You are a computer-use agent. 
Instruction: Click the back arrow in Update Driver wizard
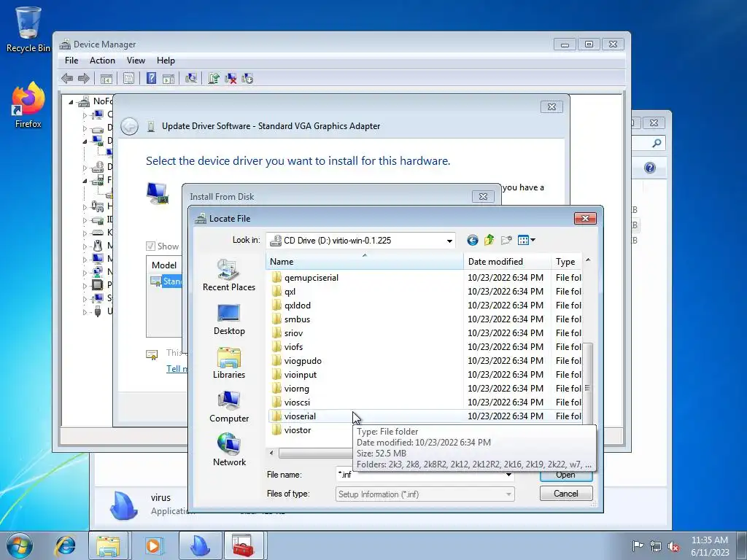tap(129, 126)
